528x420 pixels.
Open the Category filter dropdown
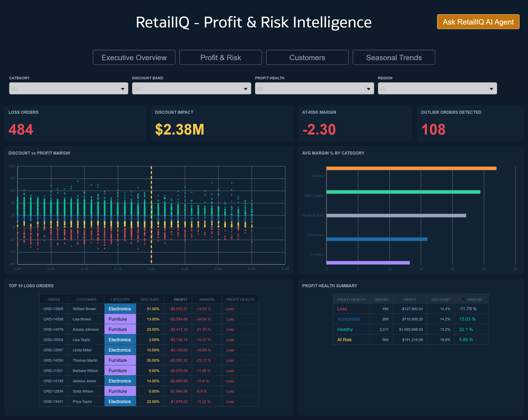(x=68, y=88)
